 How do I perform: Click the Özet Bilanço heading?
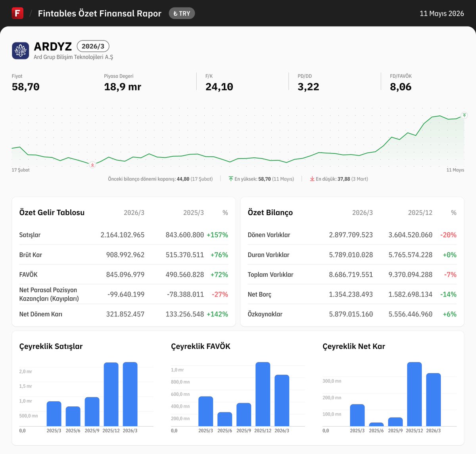tap(270, 213)
